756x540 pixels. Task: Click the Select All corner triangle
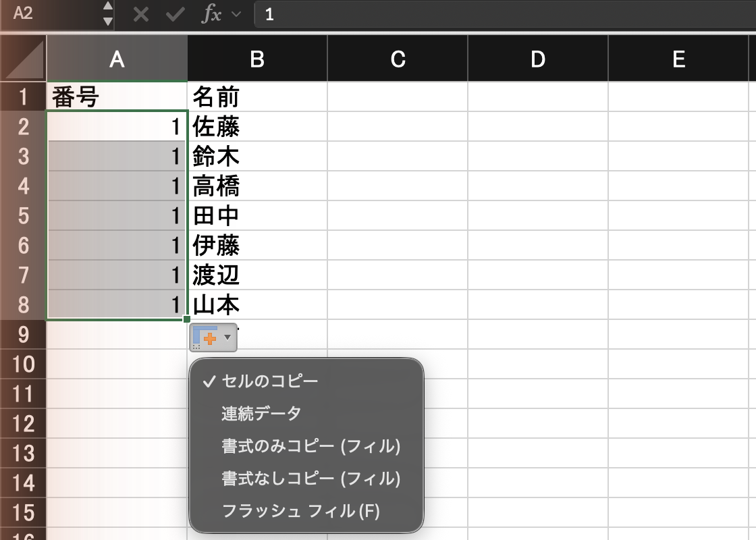tap(24, 59)
